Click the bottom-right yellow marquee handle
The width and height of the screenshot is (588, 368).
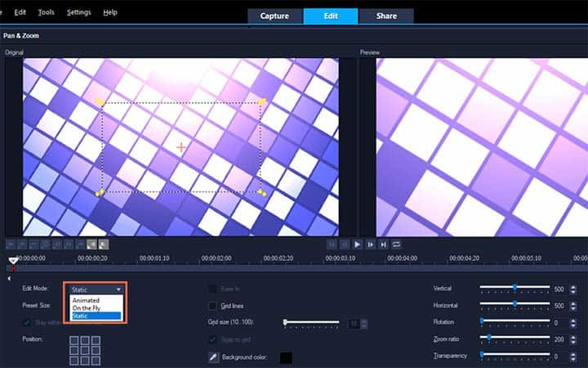262,193
